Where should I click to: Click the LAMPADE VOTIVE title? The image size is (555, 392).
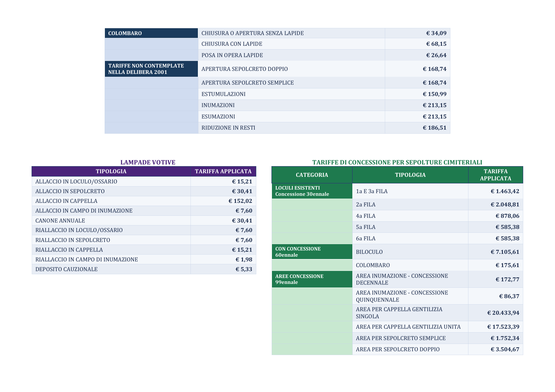pos(148,162)
